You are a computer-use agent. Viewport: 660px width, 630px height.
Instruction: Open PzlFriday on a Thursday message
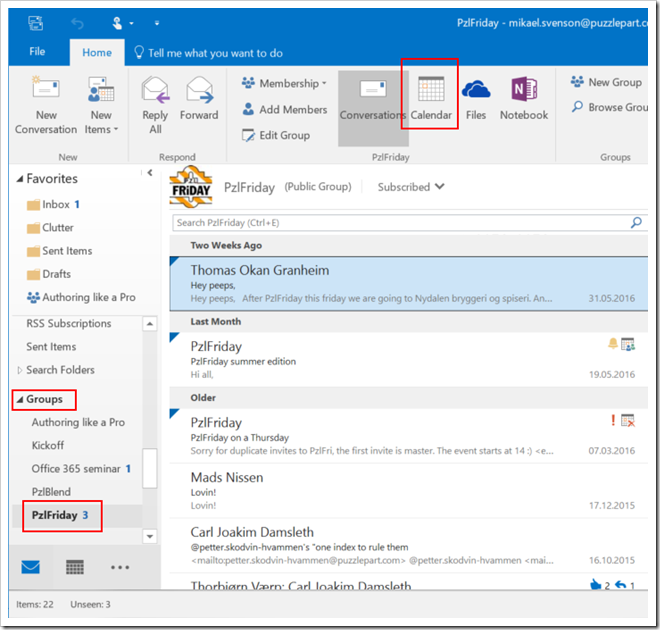pyautogui.click(x=408, y=436)
